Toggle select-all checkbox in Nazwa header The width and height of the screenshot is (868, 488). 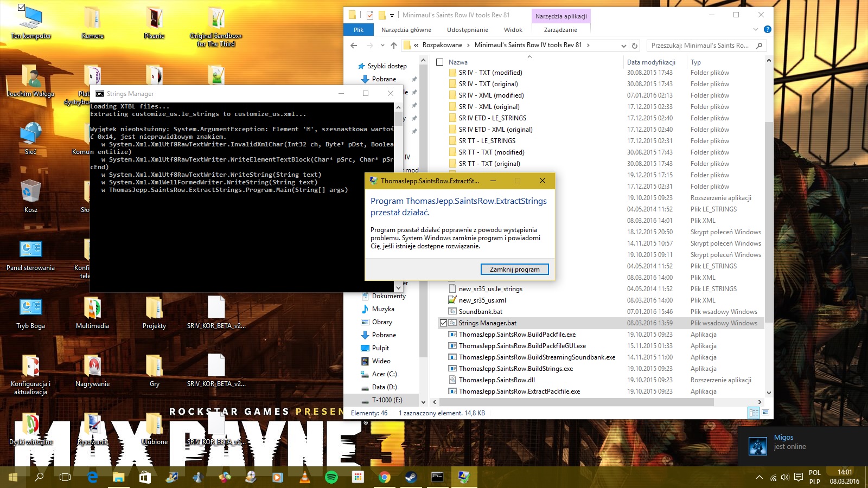point(440,62)
